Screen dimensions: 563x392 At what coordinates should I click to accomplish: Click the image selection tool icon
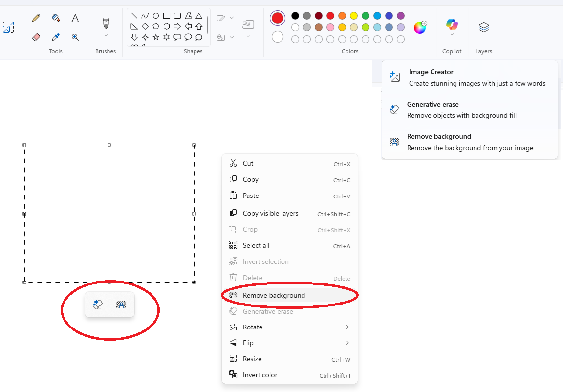point(8,27)
